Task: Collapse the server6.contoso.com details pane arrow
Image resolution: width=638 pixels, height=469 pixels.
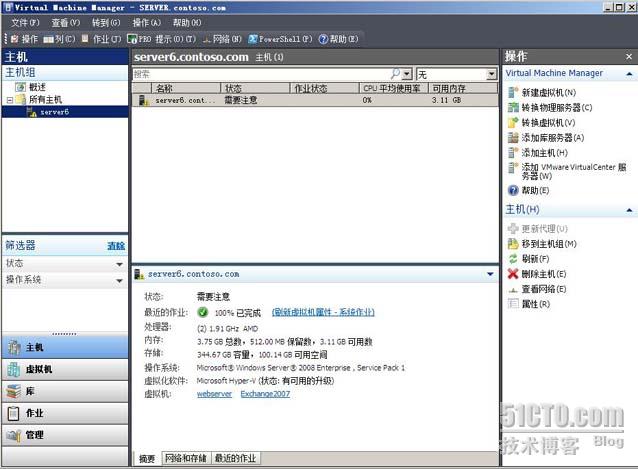Action: pos(490,274)
